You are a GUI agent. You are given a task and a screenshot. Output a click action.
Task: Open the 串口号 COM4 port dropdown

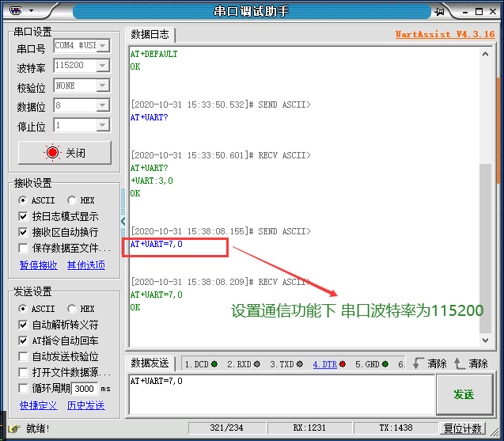point(103,46)
